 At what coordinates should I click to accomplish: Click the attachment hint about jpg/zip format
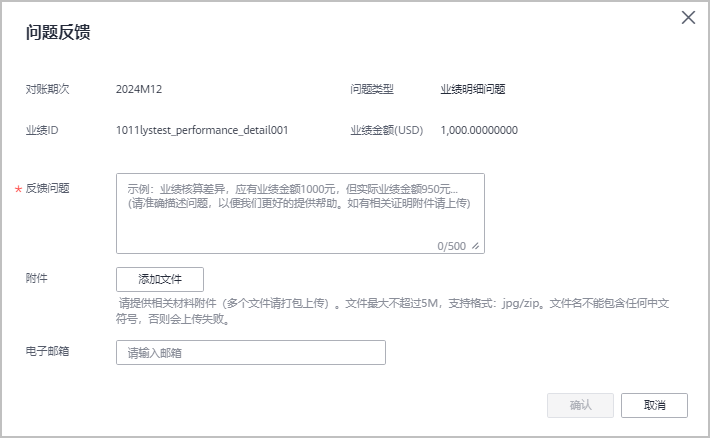(x=393, y=311)
